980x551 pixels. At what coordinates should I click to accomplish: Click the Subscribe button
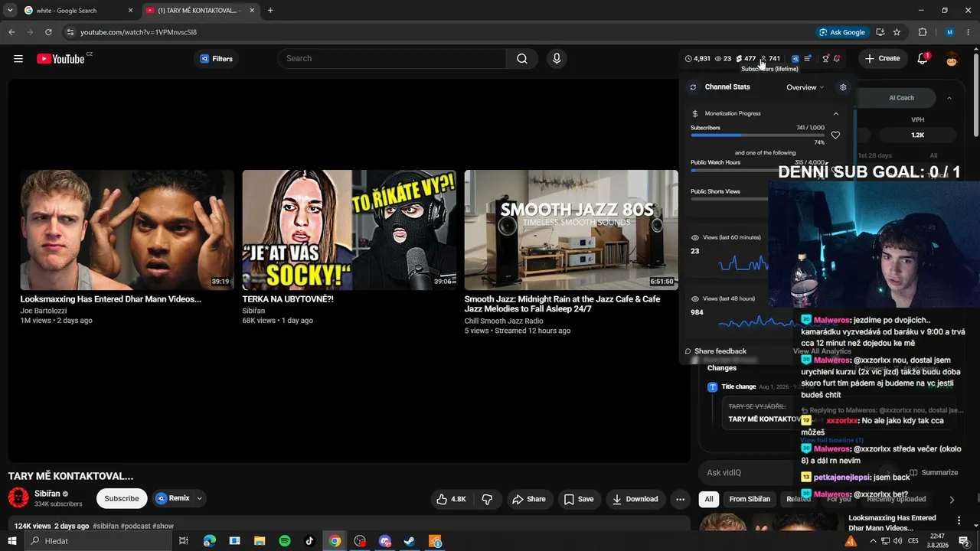[122, 499]
